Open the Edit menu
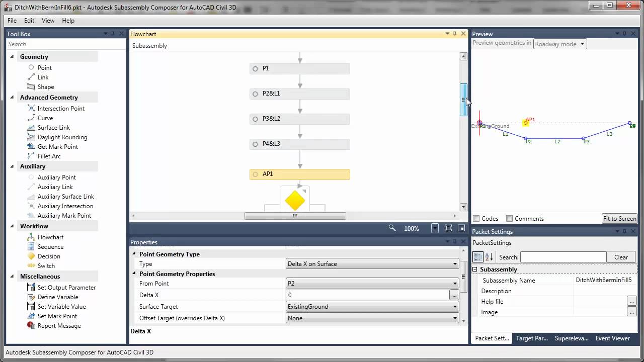This screenshot has height=362, width=644. 29,21
